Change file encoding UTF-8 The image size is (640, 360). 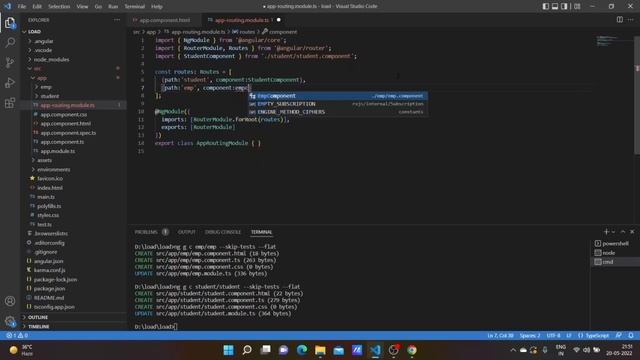(553, 336)
